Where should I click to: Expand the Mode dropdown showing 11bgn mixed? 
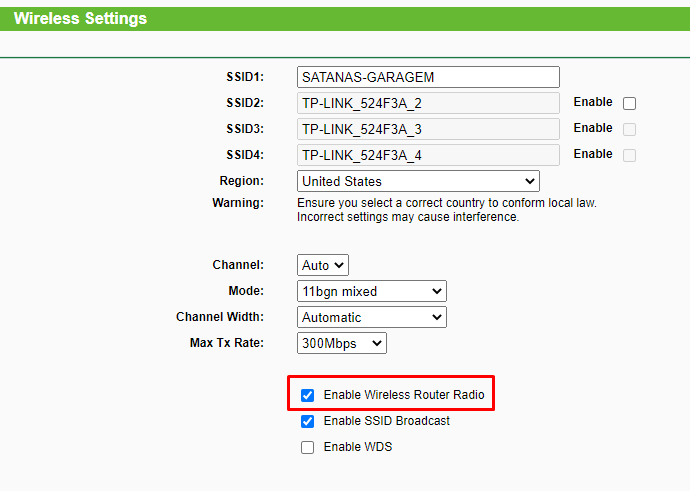click(x=371, y=291)
